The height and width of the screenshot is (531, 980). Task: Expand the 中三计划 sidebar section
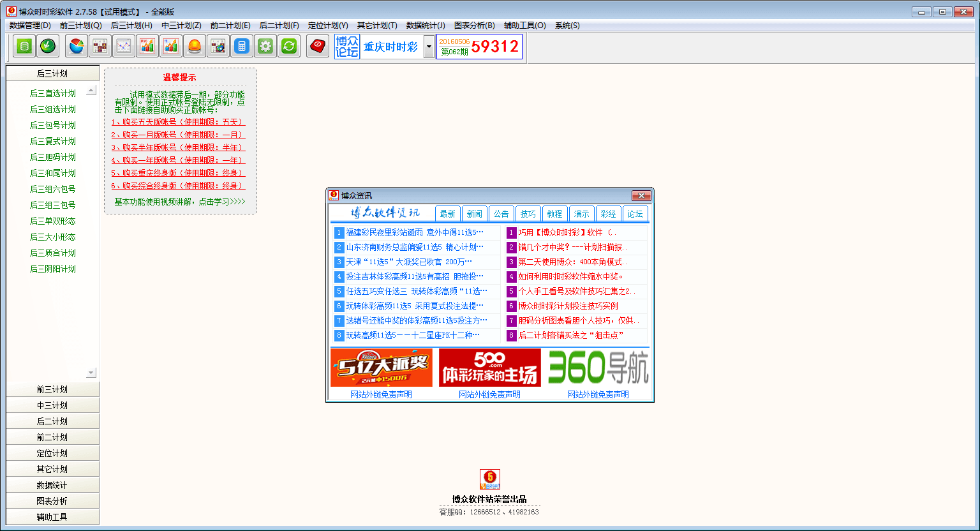pos(52,405)
